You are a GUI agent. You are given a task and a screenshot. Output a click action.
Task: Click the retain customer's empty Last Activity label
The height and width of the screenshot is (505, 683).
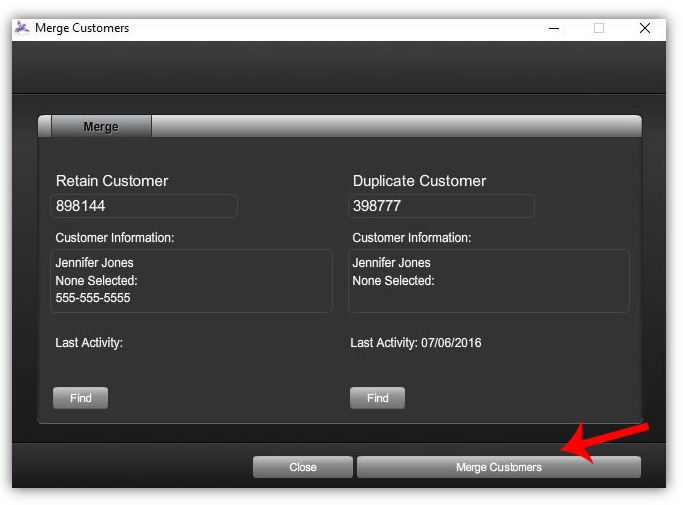pos(89,342)
